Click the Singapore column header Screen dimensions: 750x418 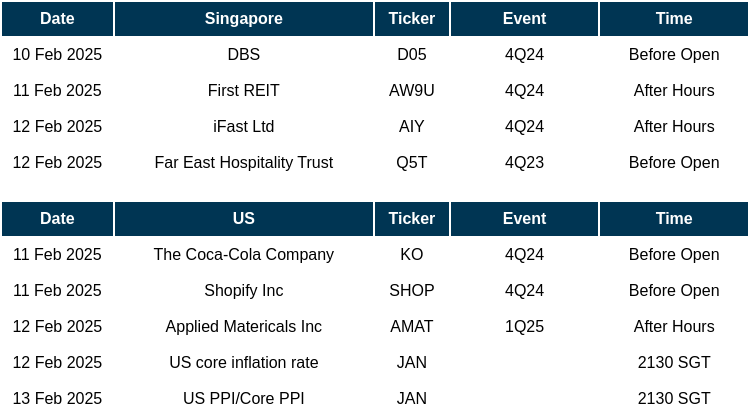point(243,19)
